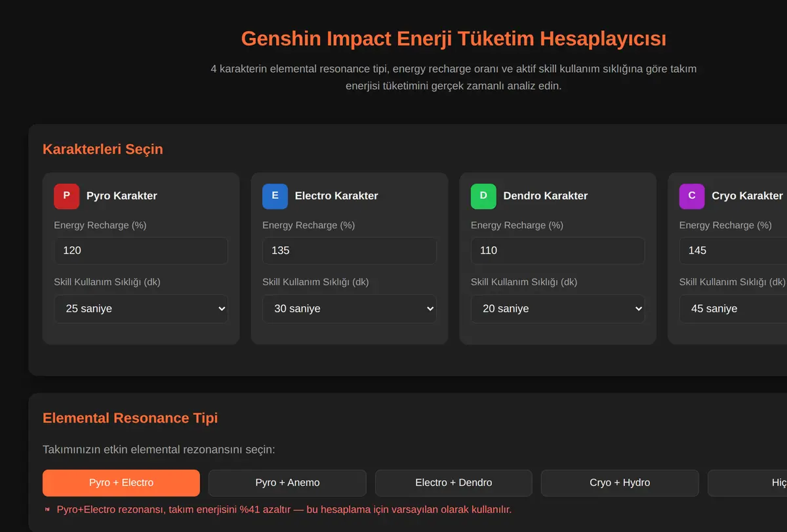Click the 'Cryo Karakter' card title
Image resolution: width=787 pixels, height=532 pixels.
pyautogui.click(x=748, y=196)
